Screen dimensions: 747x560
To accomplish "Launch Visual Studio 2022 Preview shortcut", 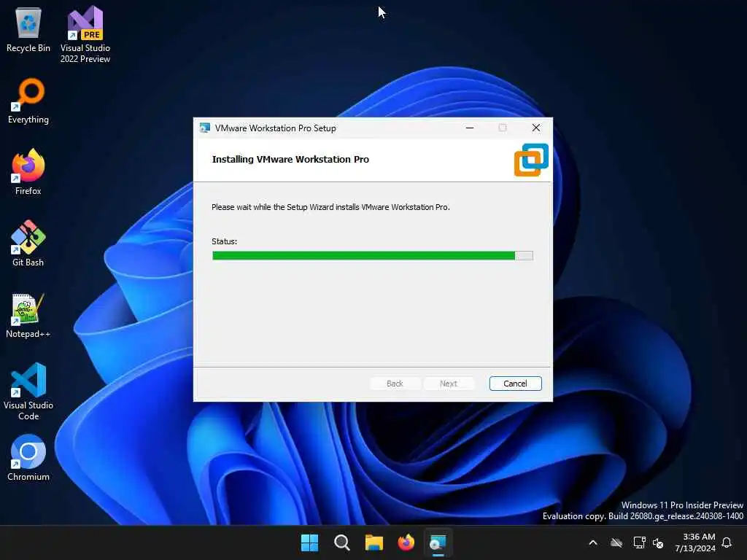I will click(85, 34).
